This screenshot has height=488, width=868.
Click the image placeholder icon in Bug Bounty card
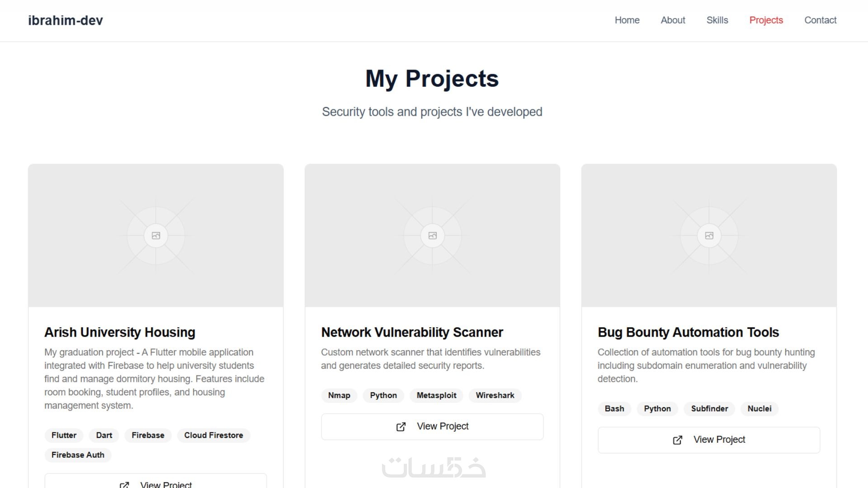click(x=709, y=235)
